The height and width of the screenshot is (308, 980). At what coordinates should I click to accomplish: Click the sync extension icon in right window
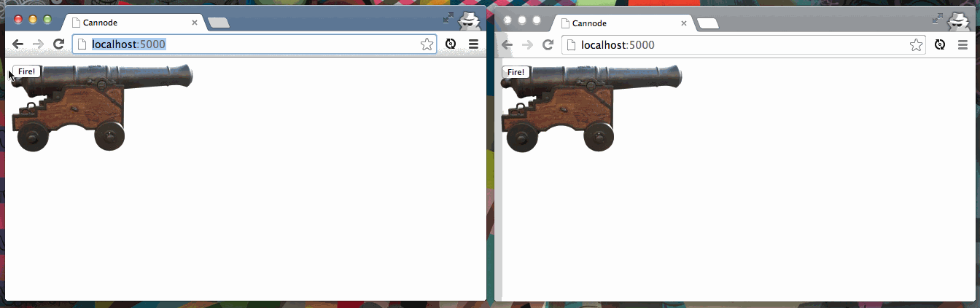(940, 45)
